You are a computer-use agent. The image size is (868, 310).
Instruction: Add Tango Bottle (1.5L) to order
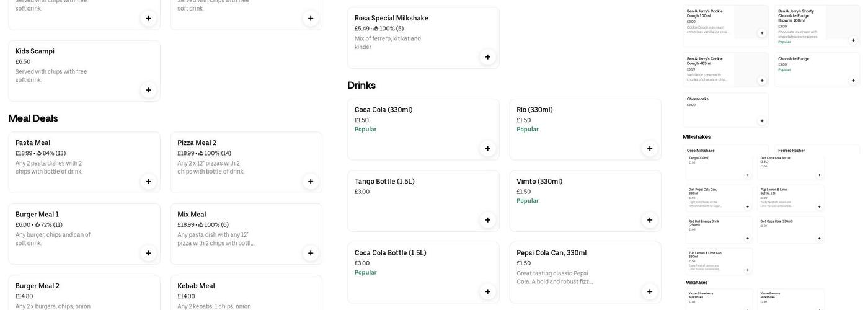point(487,220)
